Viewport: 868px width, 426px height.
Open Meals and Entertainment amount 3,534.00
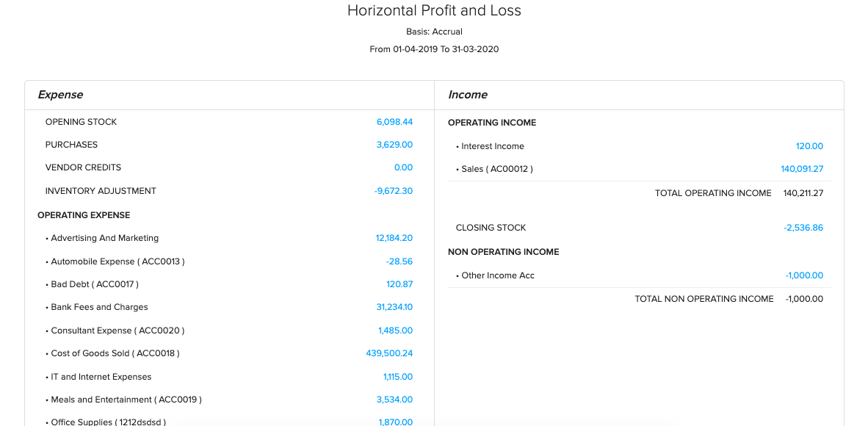(x=394, y=400)
